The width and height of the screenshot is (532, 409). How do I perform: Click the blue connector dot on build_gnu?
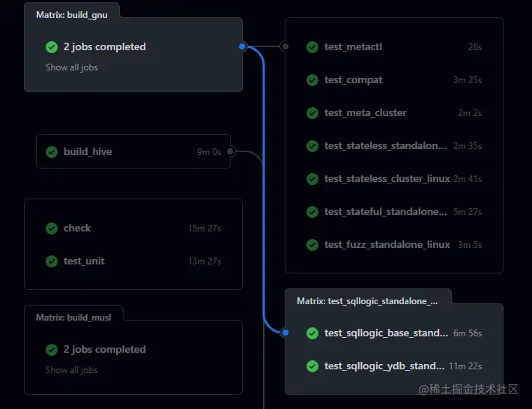[x=242, y=46]
